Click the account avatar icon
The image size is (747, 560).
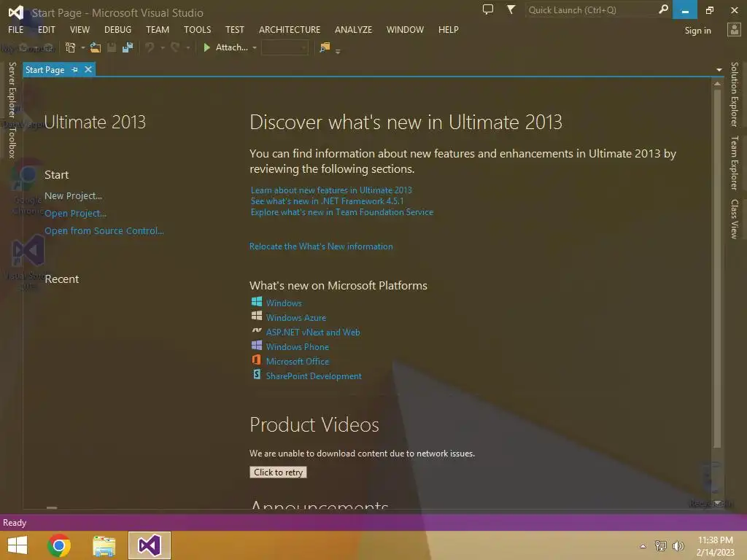point(734,30)
